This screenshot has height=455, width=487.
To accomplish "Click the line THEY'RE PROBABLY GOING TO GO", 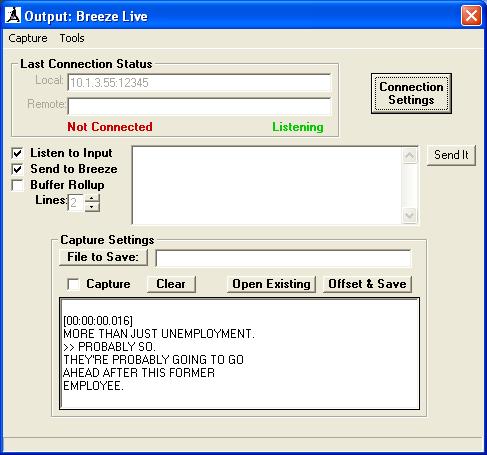I will click(x=153, y=360).
